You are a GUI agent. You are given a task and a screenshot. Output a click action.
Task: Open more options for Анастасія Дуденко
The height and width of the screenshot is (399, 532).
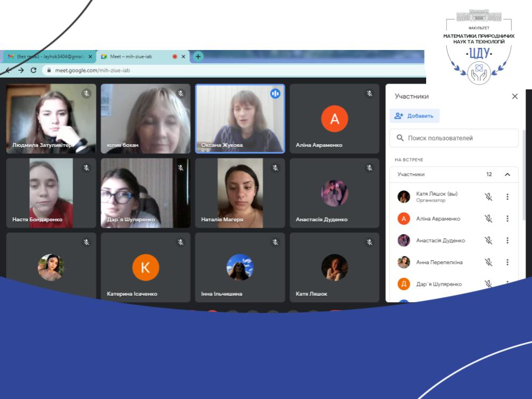point(507,240)
